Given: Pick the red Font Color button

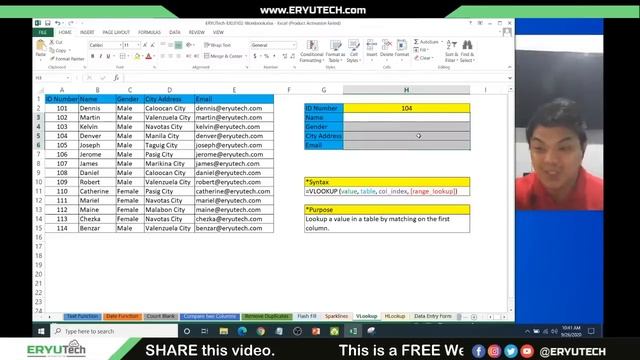Looking at the screenshot, I should (149, 56).
